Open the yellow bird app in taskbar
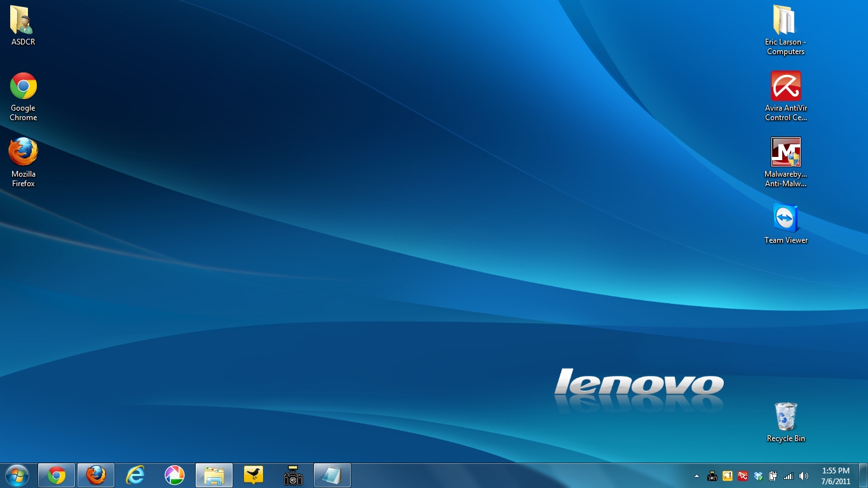Viewport: 868px width, 488px height. (254, 475)
